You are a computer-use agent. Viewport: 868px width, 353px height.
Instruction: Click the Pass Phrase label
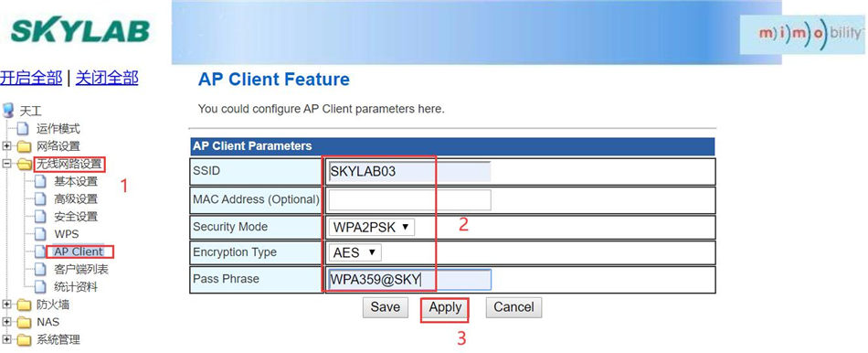click(226, 279)
